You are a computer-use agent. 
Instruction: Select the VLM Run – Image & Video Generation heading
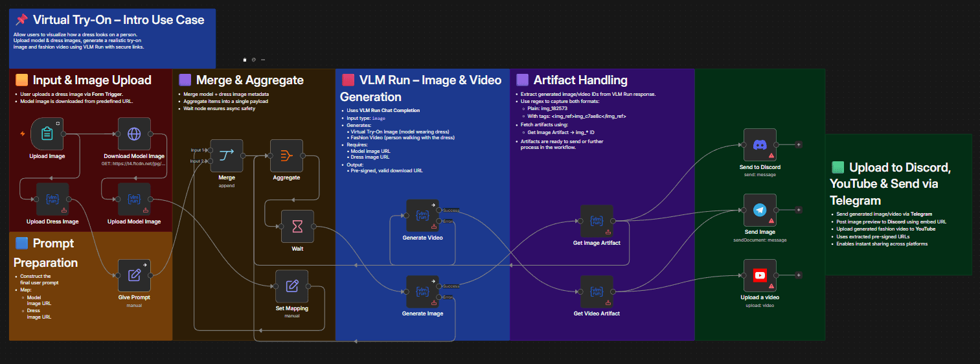pos(421,89)
